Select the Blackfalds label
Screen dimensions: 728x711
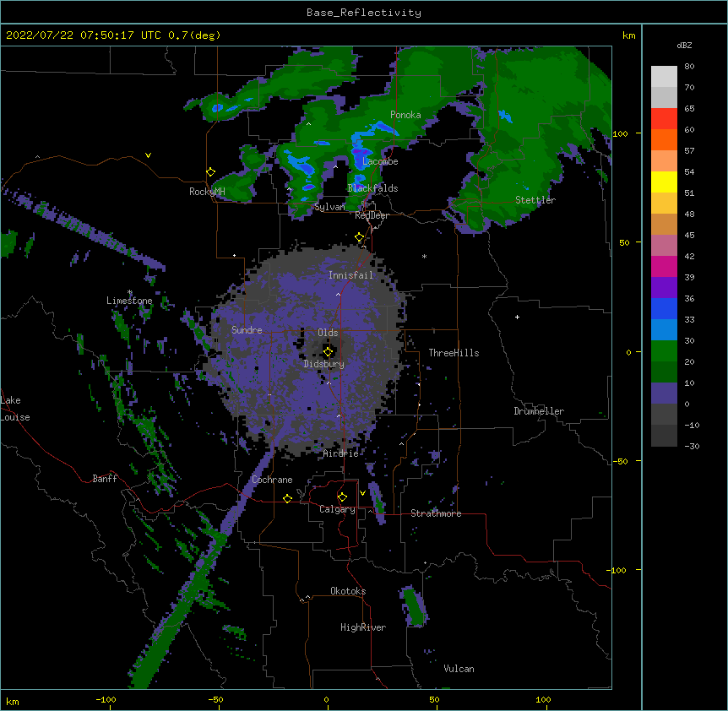click(372, 188)
